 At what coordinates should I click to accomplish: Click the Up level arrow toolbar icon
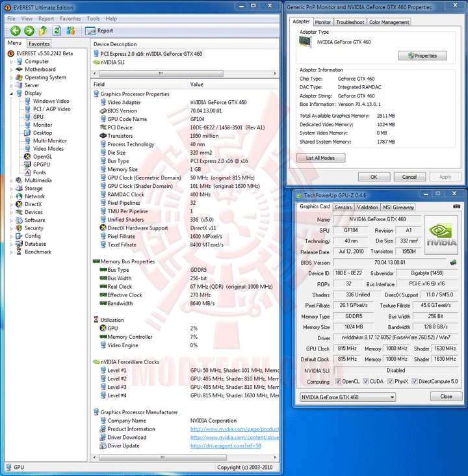coord(43,31)
